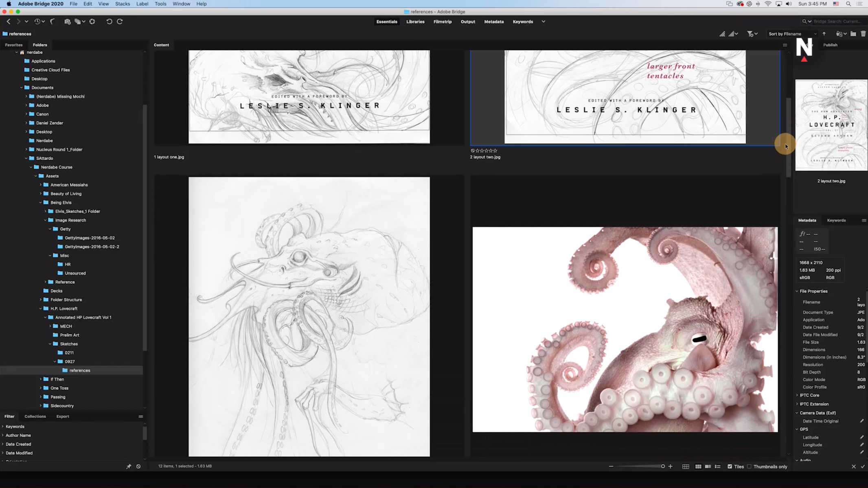Switch to the Output workspace

tap(468, 22)
